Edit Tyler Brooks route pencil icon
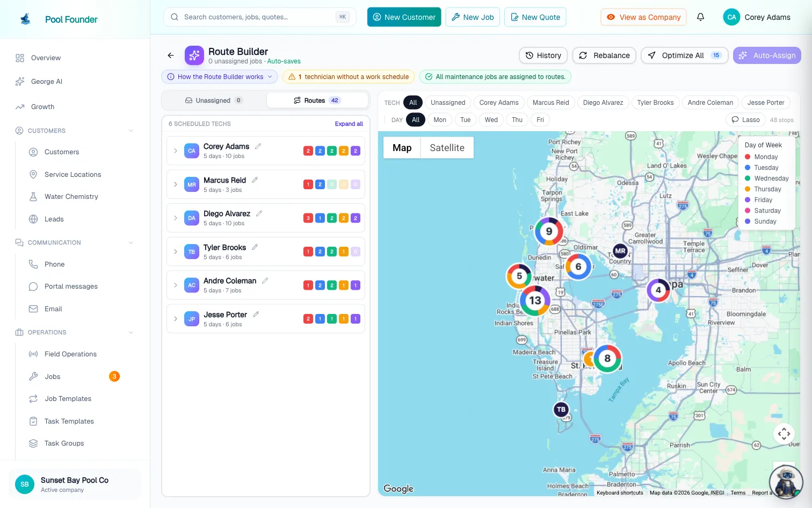The width and height of the screenshot is (812, 508). pyautogui.click(x=255, y=247)
